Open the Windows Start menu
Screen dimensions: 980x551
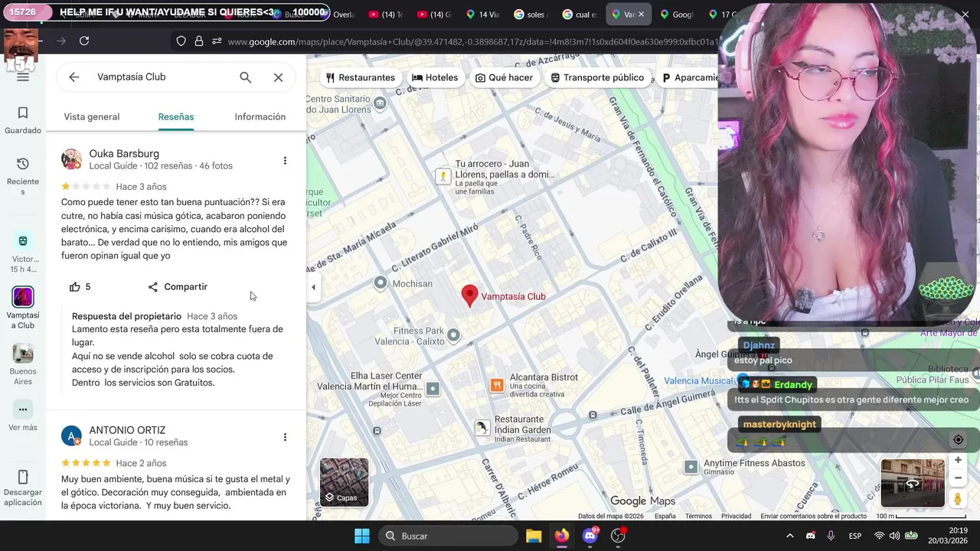tap(362, 536)
